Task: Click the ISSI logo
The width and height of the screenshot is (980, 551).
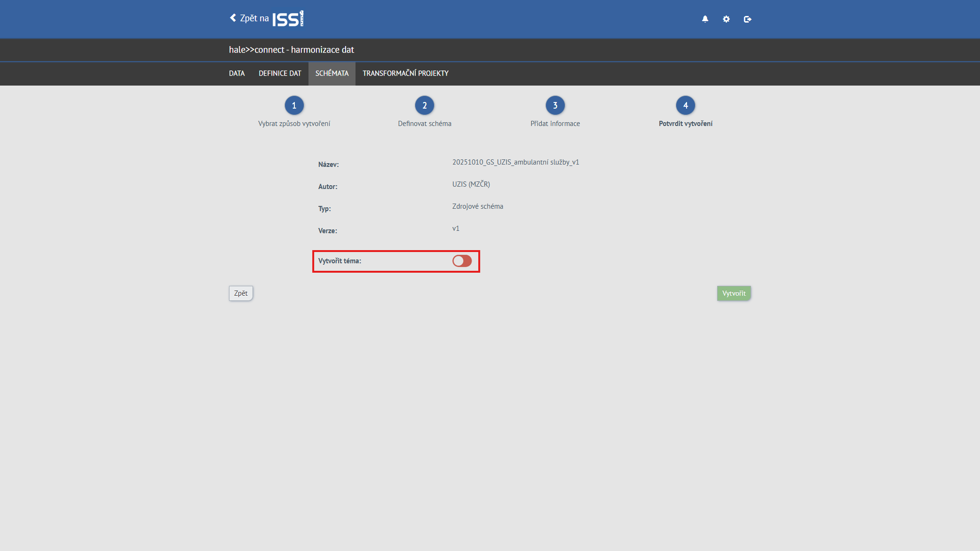Action: point(288,19)
